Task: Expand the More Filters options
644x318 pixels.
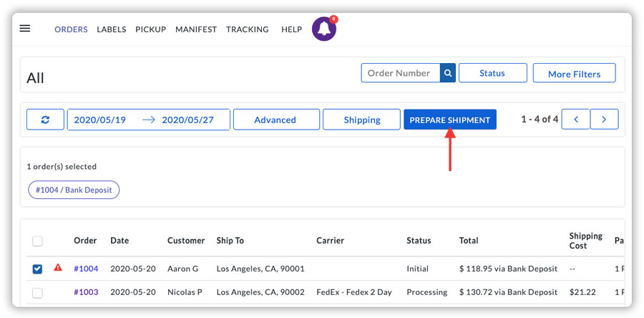Action: tap(574, 74)
